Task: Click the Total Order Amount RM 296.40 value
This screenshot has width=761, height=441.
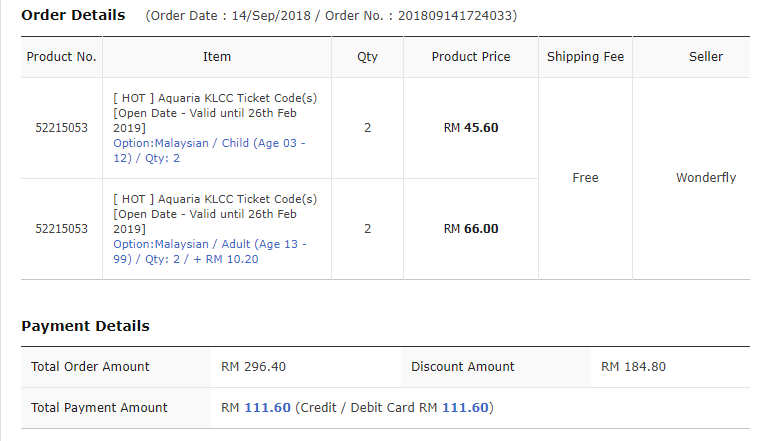Action: [x=253, y=366]
